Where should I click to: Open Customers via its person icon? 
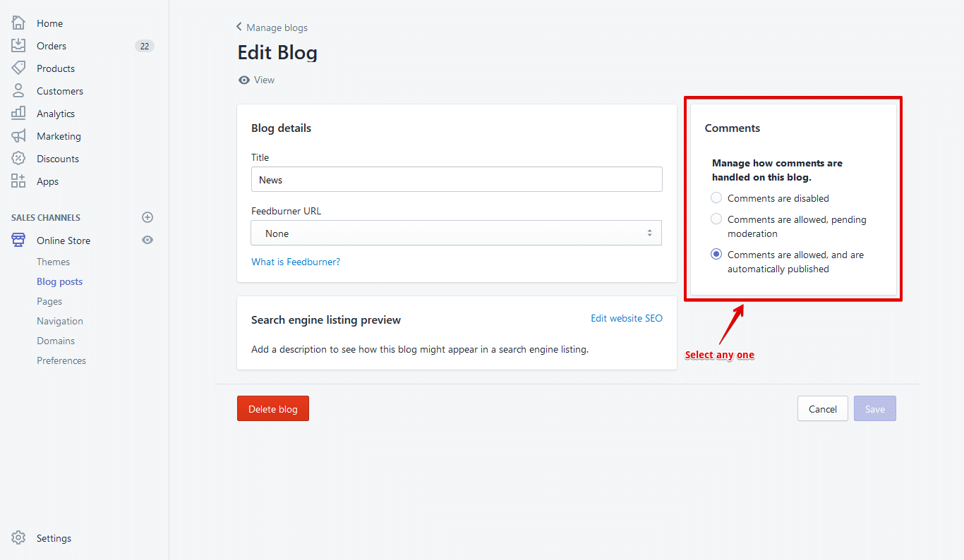click(18, 90)
